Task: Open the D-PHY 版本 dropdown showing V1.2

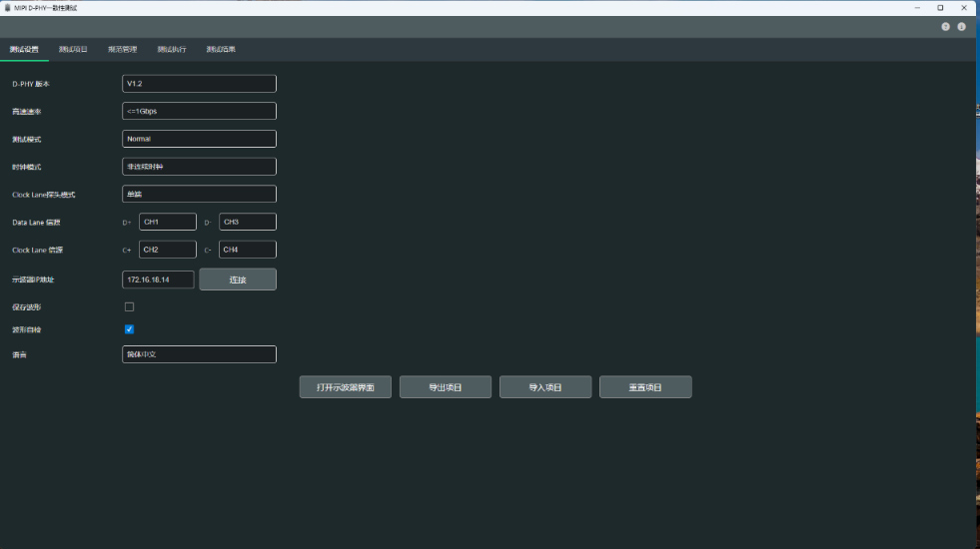Action: 199,84
